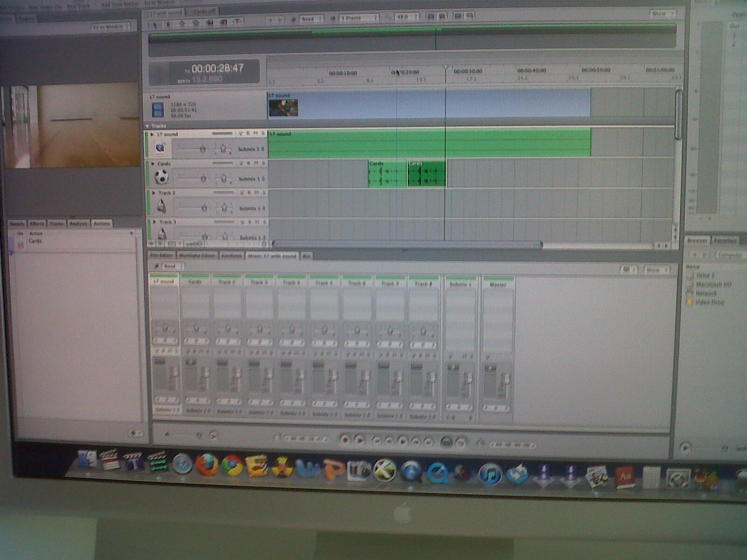
Task: Select the 17 with sound project tab
Action: pyautogui.click(x=164, y=13)
